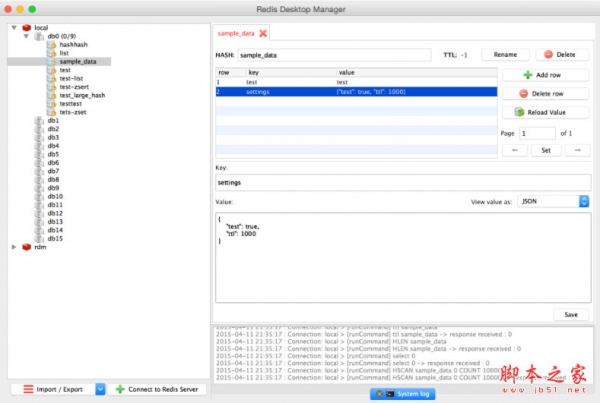The width and height of the screenshot is (600, 403).
Task: Click the rdm server red icon
Action: (x=26, y=247)
